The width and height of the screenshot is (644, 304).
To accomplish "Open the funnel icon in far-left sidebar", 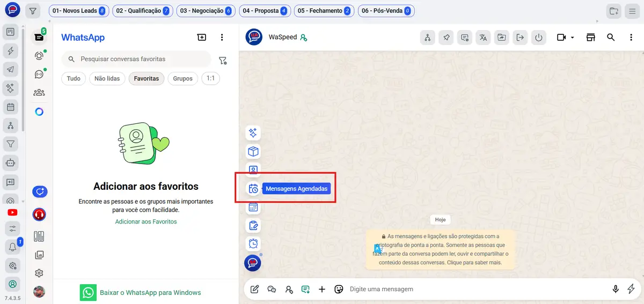I will tap(10, 144).
